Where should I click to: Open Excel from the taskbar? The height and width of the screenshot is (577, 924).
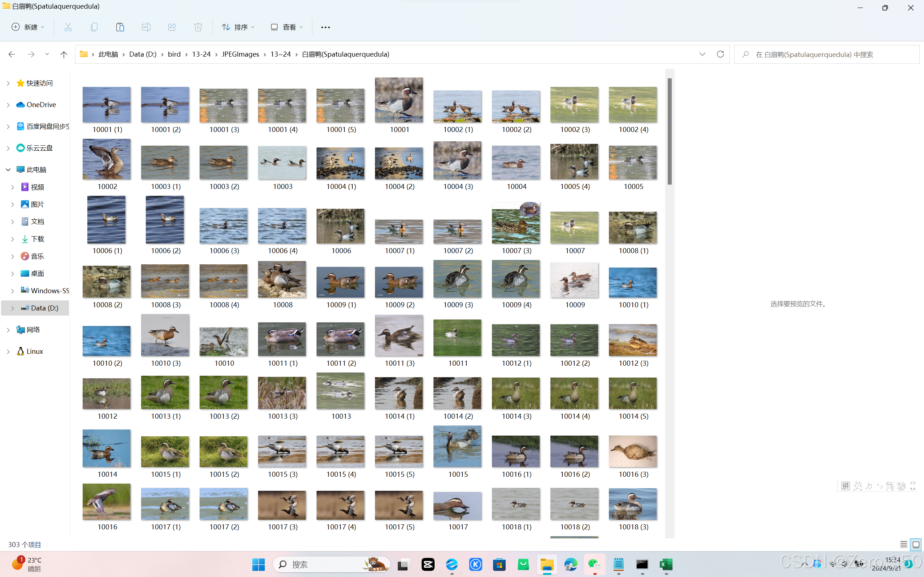[666, 564]
